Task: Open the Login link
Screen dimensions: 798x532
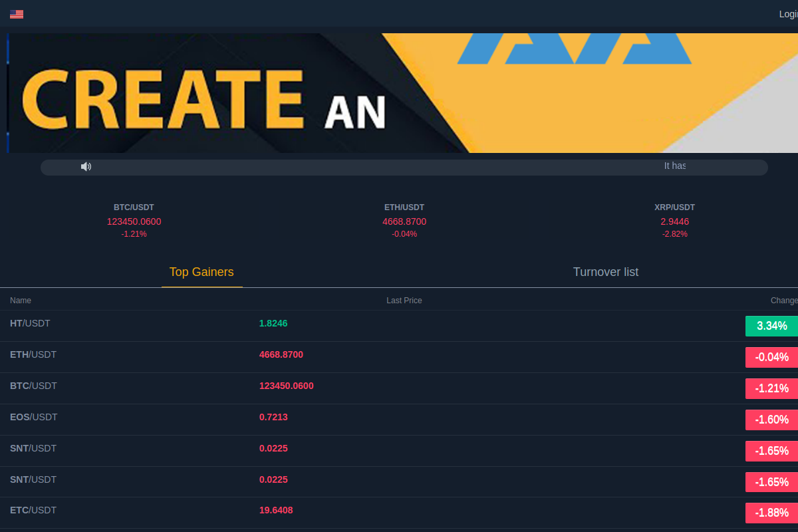Action: click(787, 14)
